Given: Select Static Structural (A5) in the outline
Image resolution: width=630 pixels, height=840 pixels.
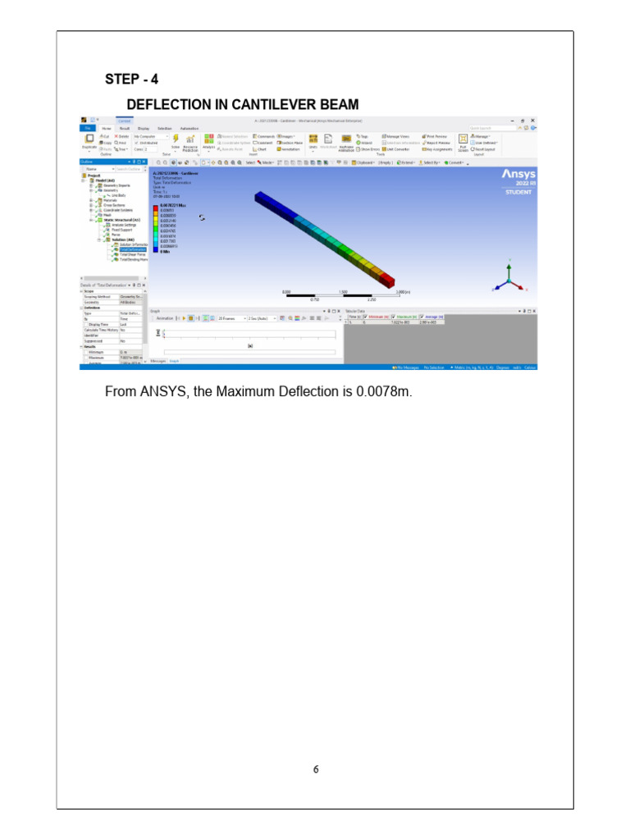Looking at the screenshot, I should click(x=121, y=220).
